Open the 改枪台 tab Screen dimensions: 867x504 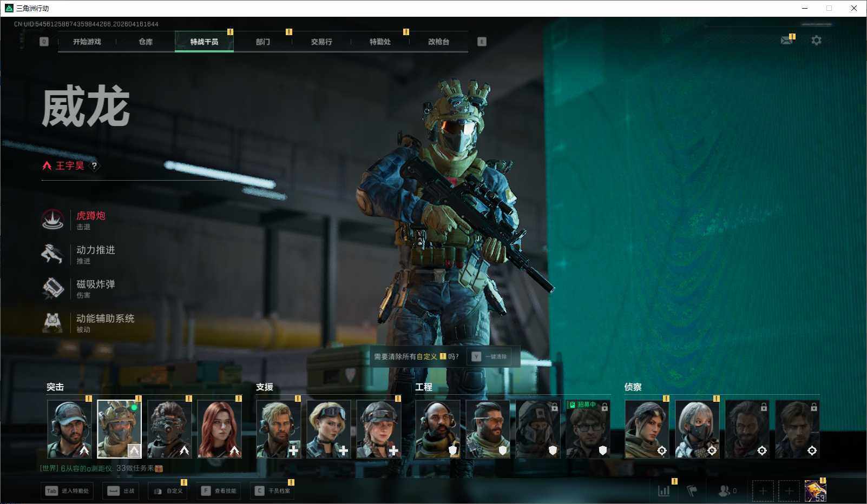(438, 42)
